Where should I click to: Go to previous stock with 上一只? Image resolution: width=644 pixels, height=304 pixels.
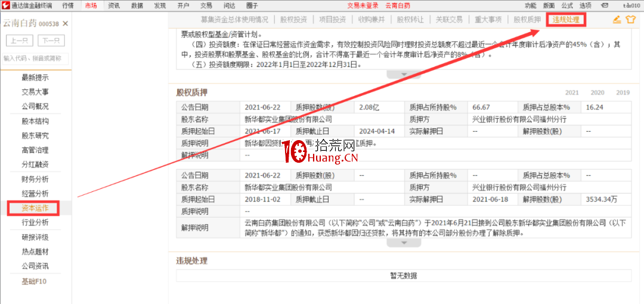[x=20, y=41]
